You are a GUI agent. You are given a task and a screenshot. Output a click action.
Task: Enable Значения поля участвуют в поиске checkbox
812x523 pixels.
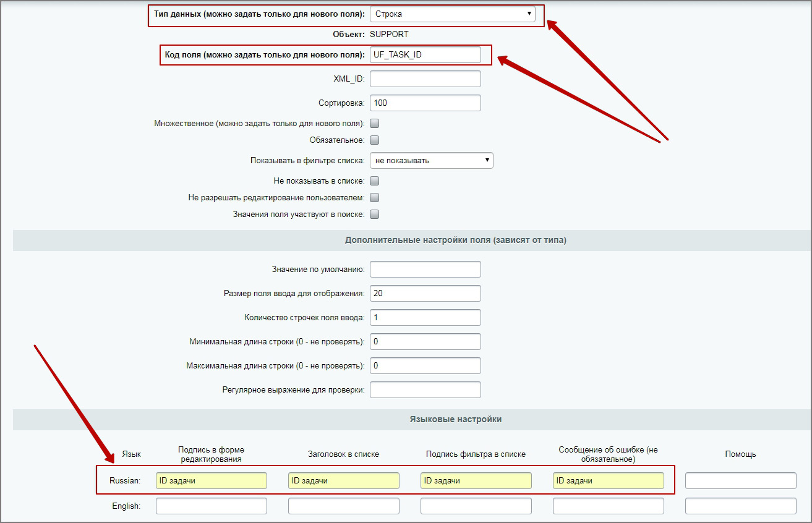[374, 215]
